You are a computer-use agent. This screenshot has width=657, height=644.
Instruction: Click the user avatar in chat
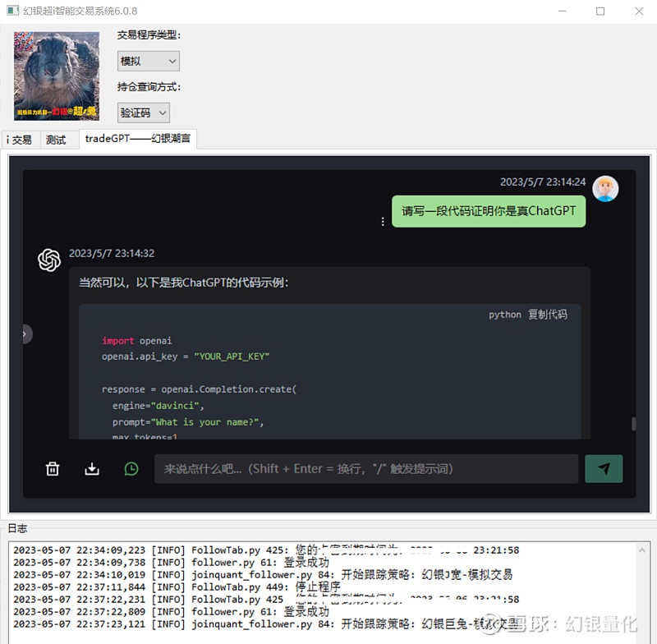(605, 189)
